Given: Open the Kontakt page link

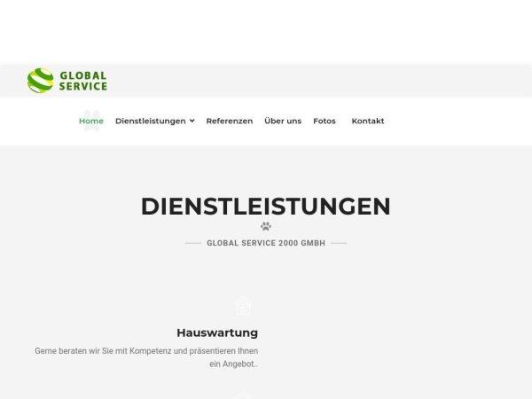Looking at the screenshot, I should pos(368,121).
